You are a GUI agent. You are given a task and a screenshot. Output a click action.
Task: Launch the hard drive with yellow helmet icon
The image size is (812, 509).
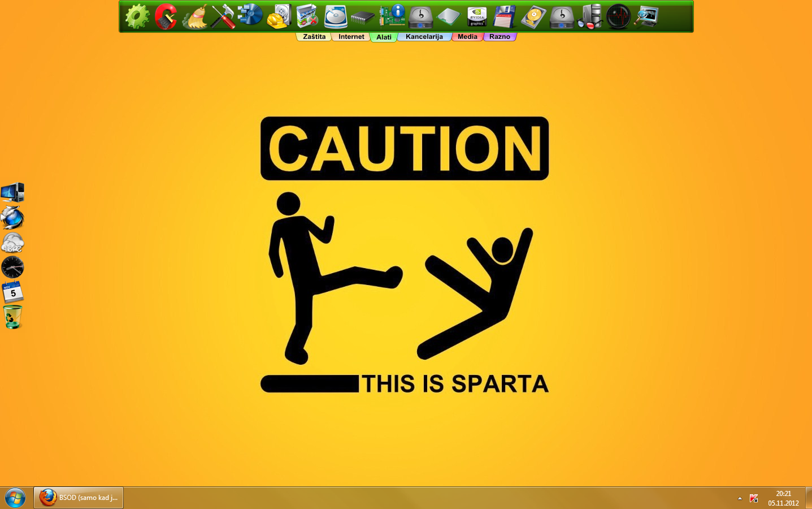279,16
